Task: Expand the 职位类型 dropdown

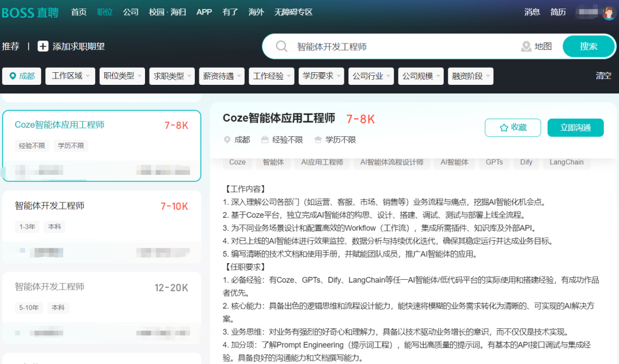Action: 122,76
